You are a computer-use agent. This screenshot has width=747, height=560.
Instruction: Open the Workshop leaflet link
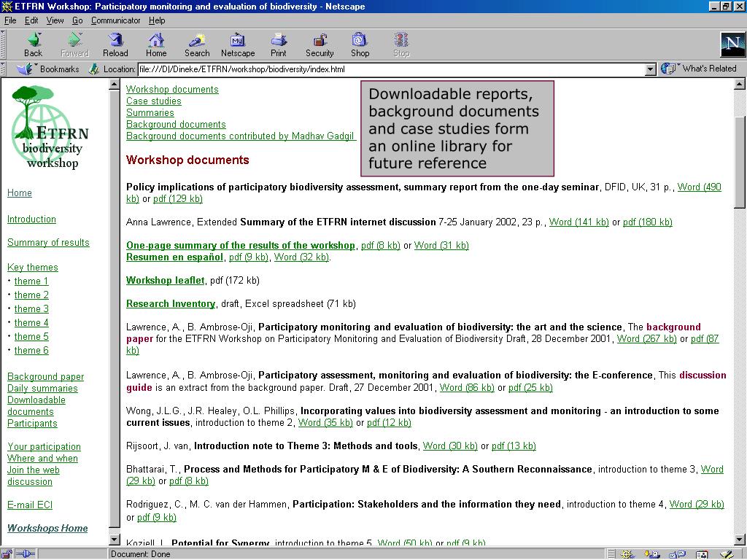(x=166, y=281)
